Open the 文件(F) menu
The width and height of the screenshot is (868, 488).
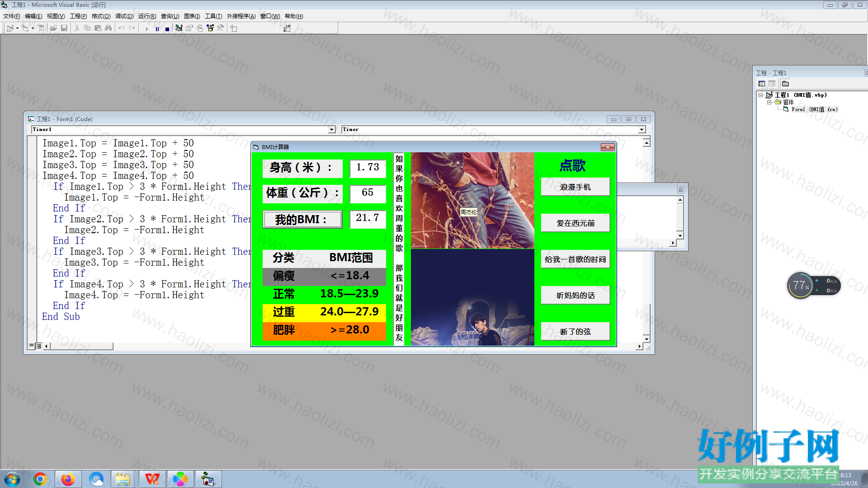(12, 16)
